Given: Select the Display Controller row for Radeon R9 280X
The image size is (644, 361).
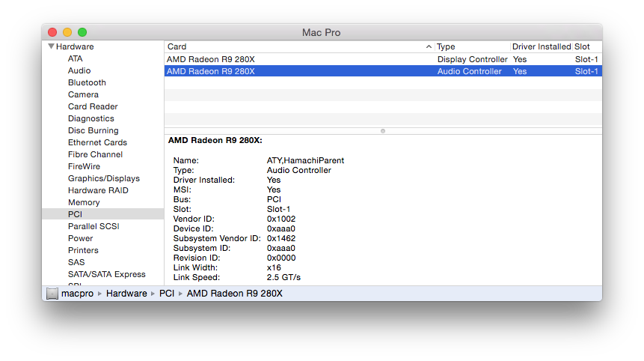Looking at the screenshot, I should [383, 59].
